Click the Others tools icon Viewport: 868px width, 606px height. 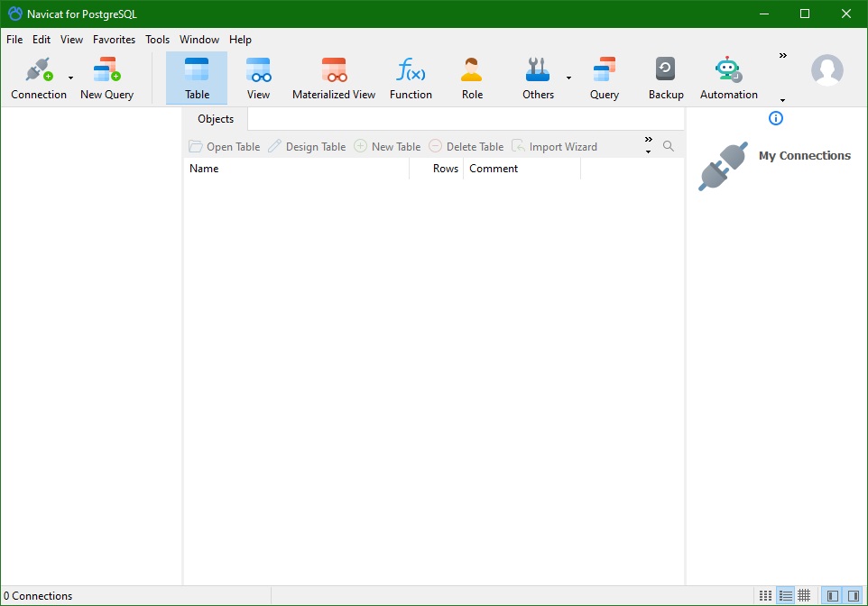[x=538, y=69]
